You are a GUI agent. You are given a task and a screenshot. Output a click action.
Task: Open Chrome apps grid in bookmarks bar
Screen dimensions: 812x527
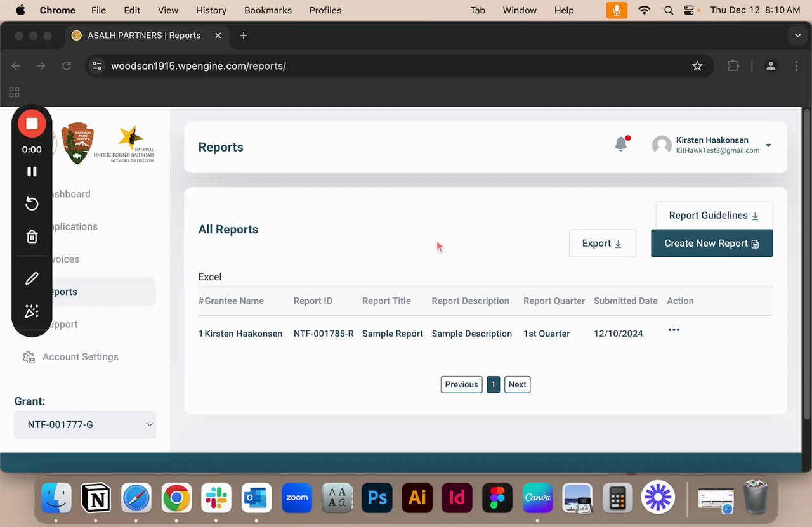tap(14, 92)
